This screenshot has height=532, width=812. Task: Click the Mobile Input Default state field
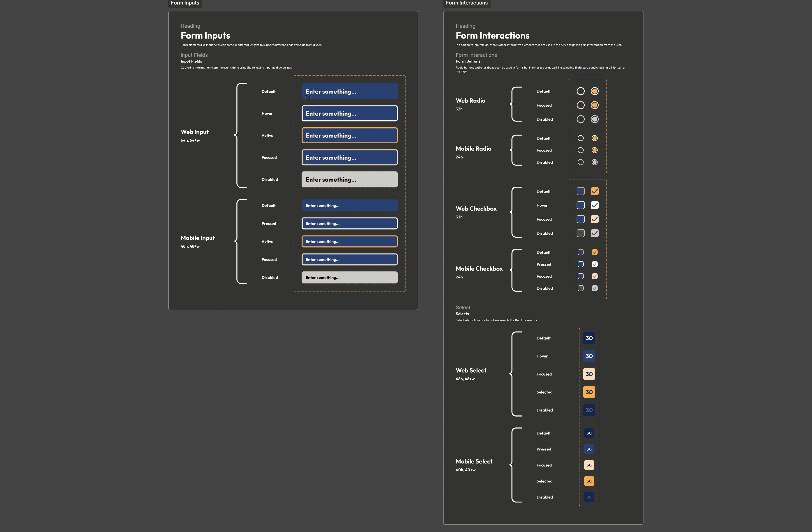click(349, 206)
